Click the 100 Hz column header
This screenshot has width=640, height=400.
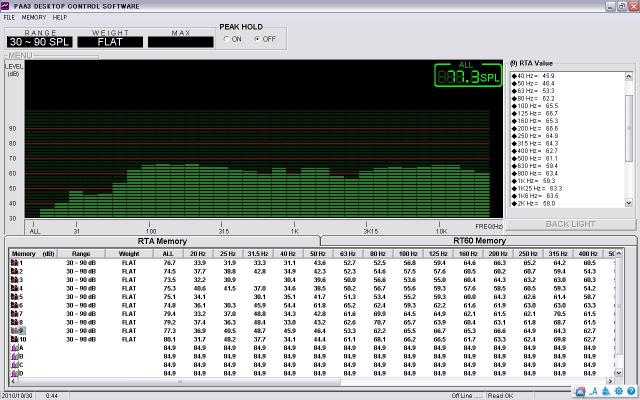(x=408, y=254)
